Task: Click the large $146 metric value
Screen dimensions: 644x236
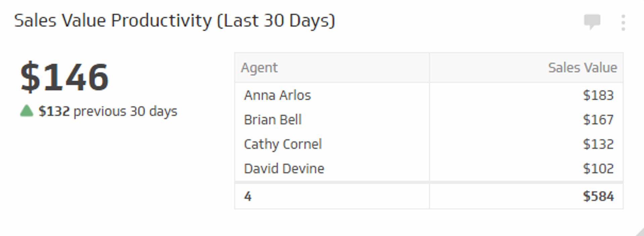Action: 64,77
